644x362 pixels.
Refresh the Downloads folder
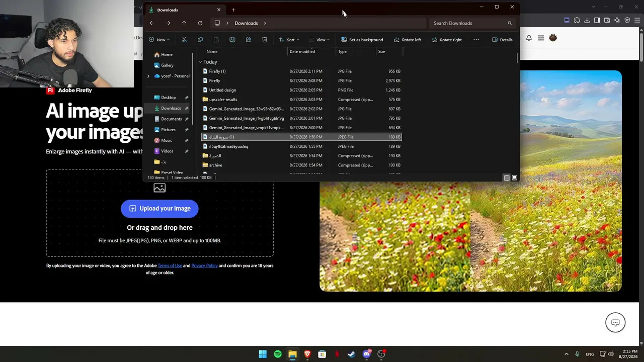click(x=200, y=23)
